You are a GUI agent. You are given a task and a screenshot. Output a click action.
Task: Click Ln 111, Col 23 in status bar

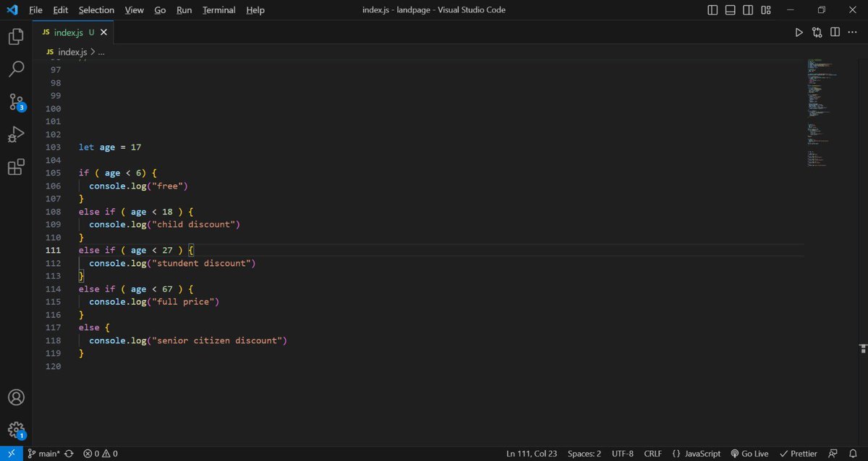pos(531,454)
